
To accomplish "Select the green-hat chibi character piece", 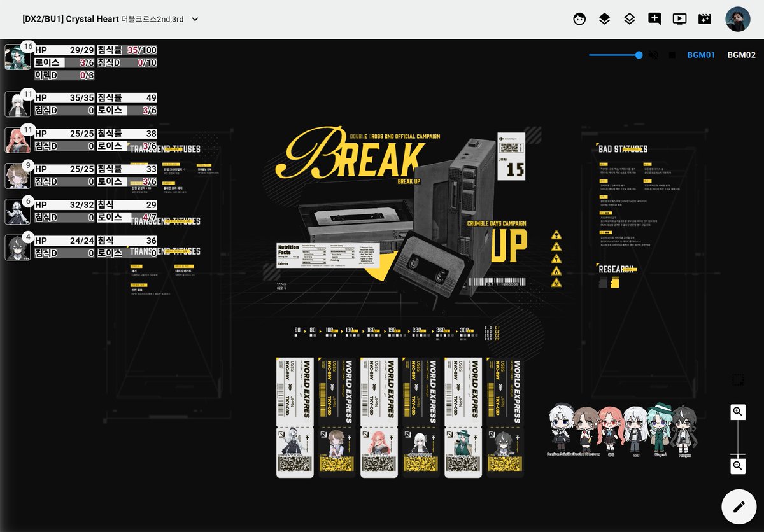I will (x=661, y=428).
